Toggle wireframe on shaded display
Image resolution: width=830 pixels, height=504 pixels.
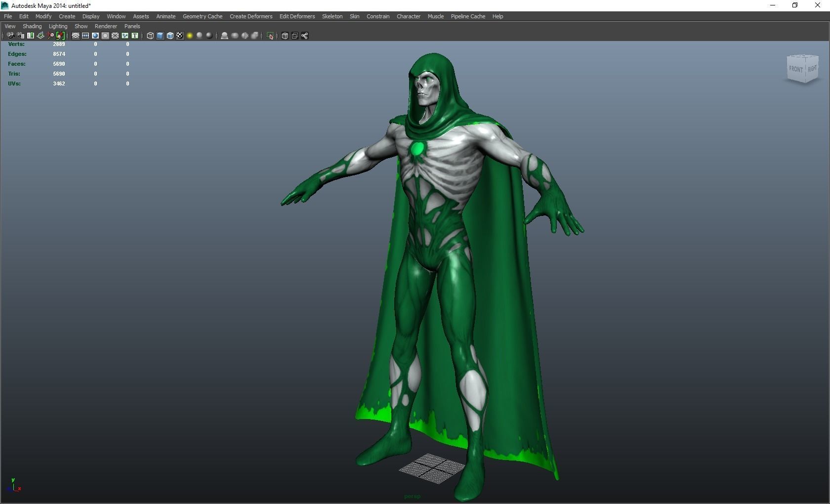(170, 36)
